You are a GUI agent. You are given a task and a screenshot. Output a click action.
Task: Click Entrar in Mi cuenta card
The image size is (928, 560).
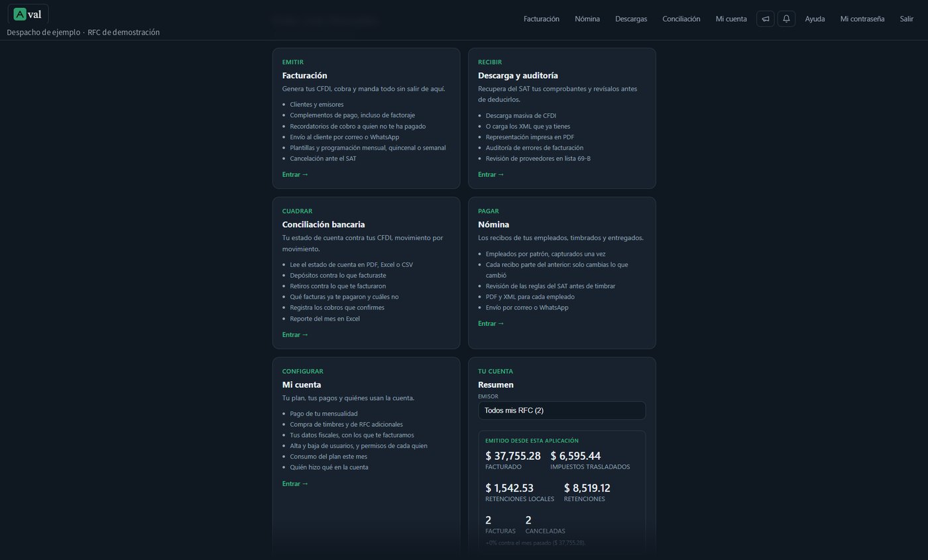(x=295, y=484)
